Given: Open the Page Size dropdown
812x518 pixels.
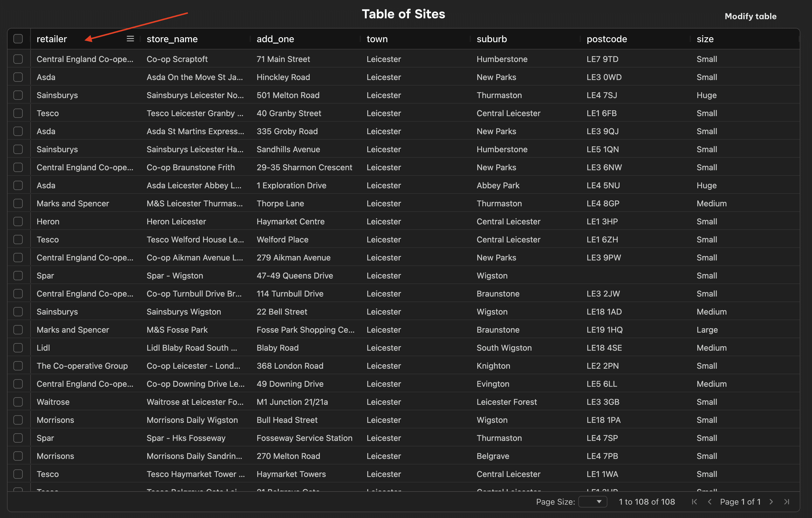Looking at the screenshot, I should pyautogui.click(x=593, y=501).
